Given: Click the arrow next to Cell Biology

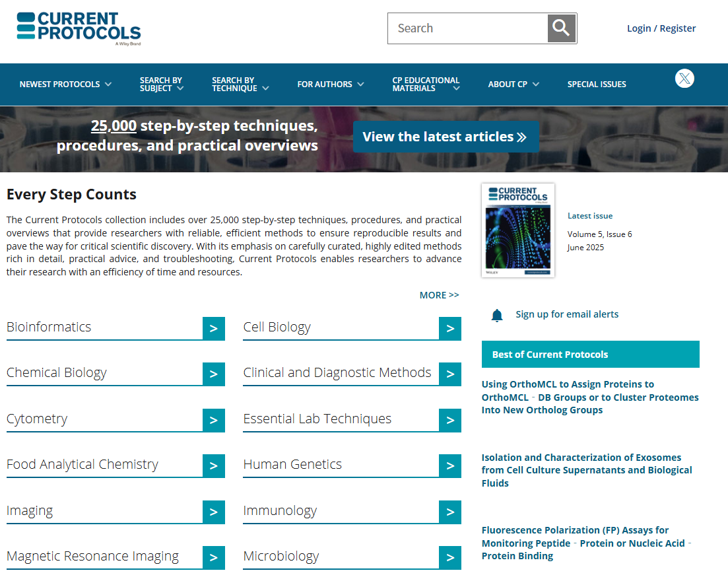Looking at the screenshot, I should (450, 328).
